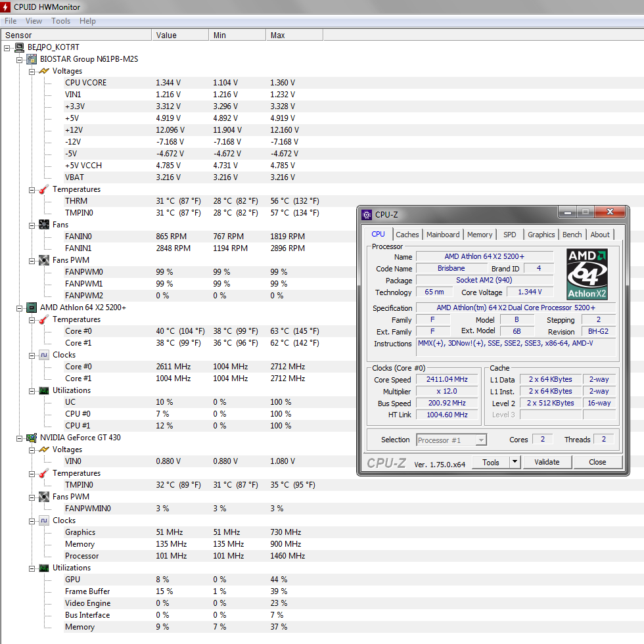The height and width of the screenshot is (644, 644).
Task: Click the thermometer icon beside motherboard Temperatures
Action: (x=44, y=189)
